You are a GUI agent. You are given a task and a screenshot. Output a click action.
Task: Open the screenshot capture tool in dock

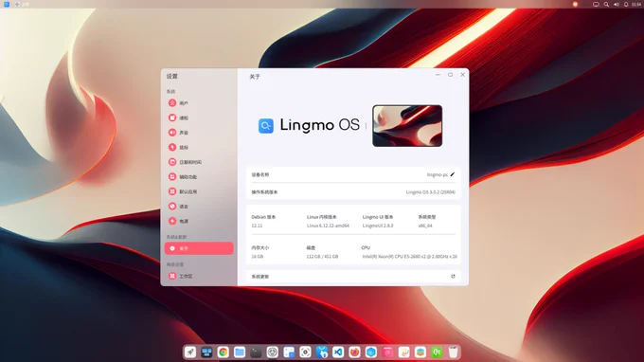pyautogui.click(x=305, y=353)
